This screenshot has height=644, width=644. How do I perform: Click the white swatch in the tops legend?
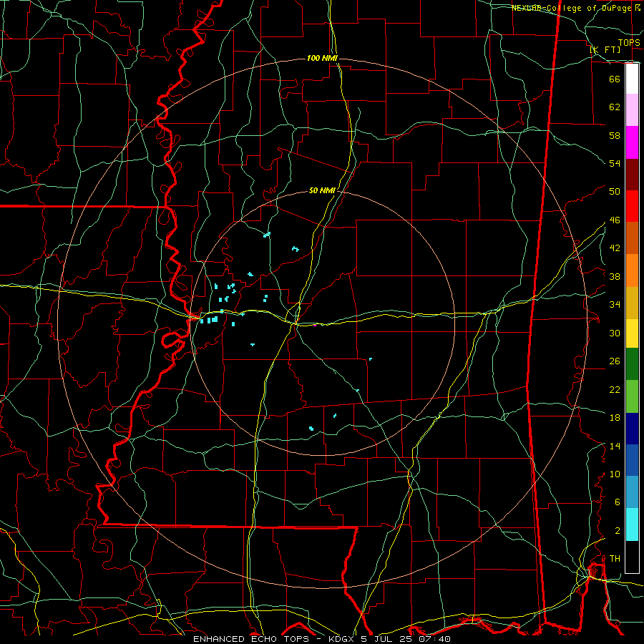632,79
